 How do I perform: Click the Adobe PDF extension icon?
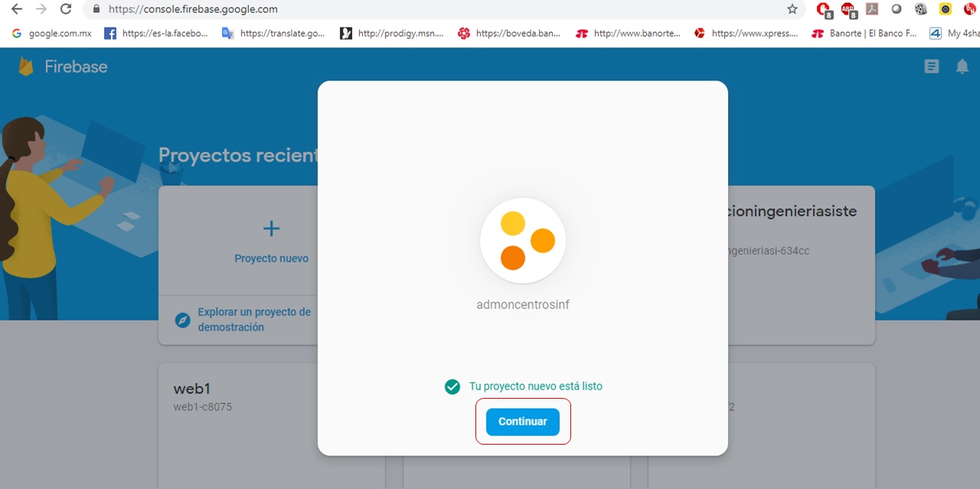[x=872, y=9]
